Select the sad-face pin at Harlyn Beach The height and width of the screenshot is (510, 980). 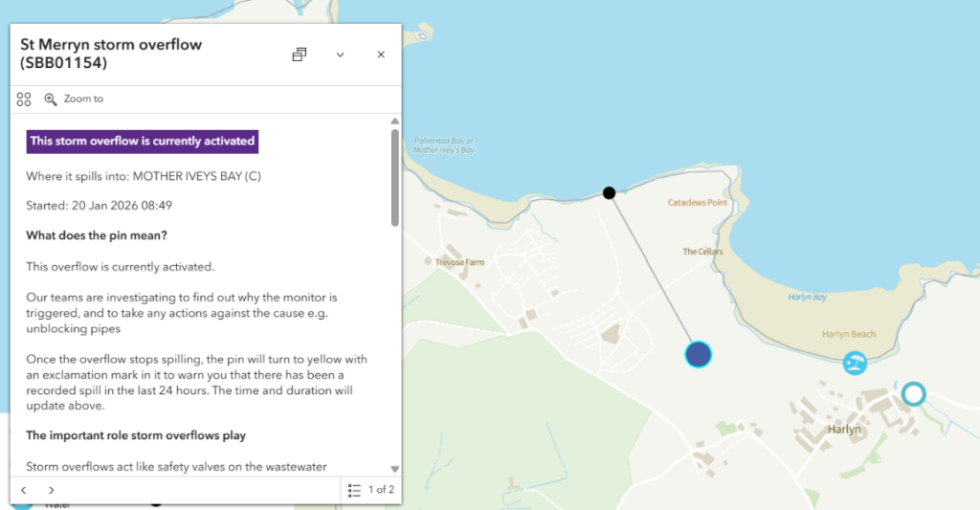(855, 363)
